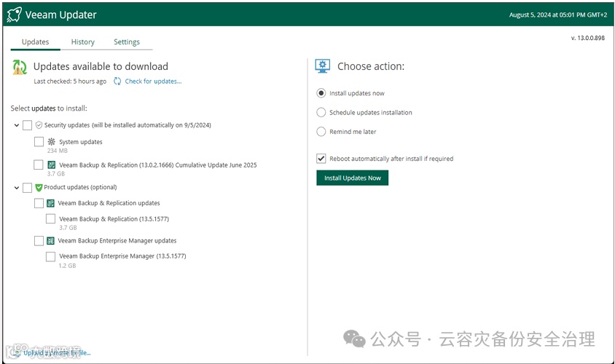Click the gear icon for System updates
Image resolution: width=615 pixels, height=364 pixels.
pos(52,141)
